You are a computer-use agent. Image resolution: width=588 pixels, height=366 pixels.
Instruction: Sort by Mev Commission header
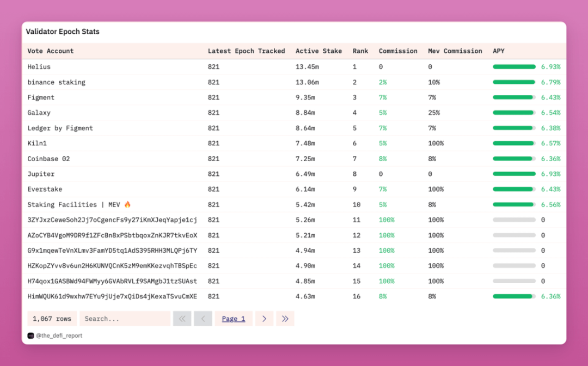[x=455, y=51]
